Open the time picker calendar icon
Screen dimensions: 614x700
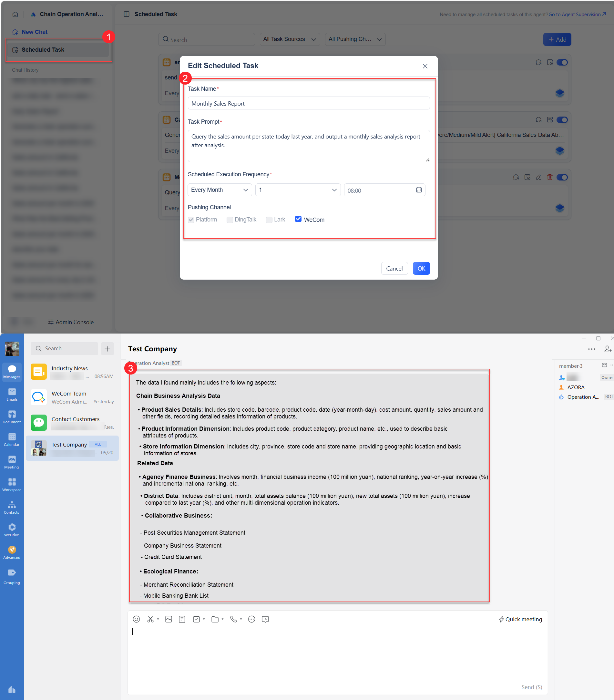(419, 190)
